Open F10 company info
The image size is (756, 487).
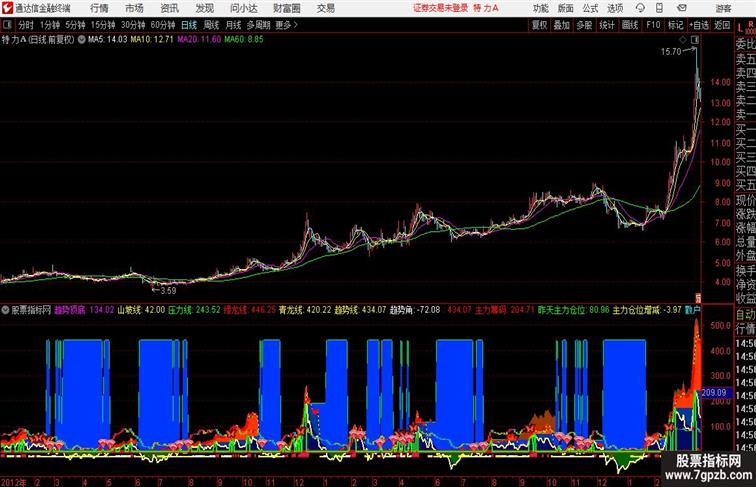click(653, 25)
